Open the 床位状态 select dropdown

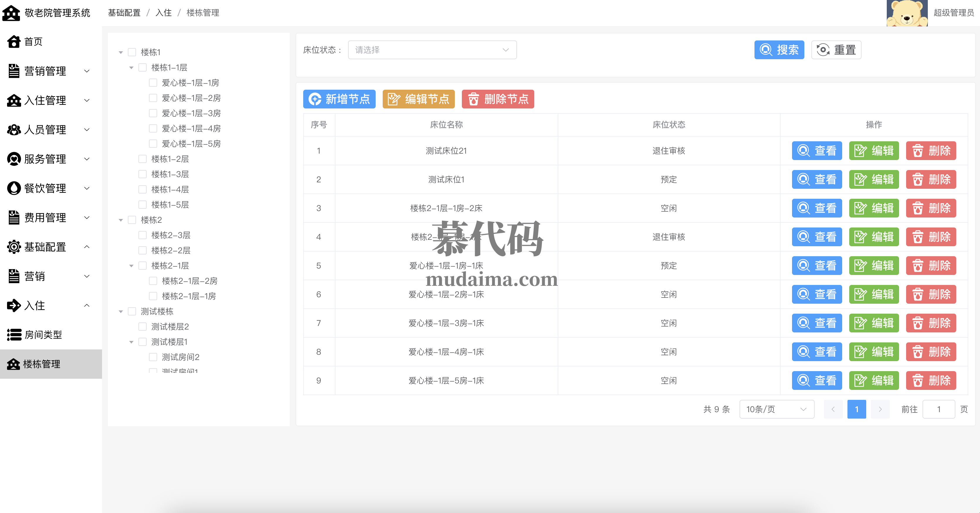tap(432, 50)
